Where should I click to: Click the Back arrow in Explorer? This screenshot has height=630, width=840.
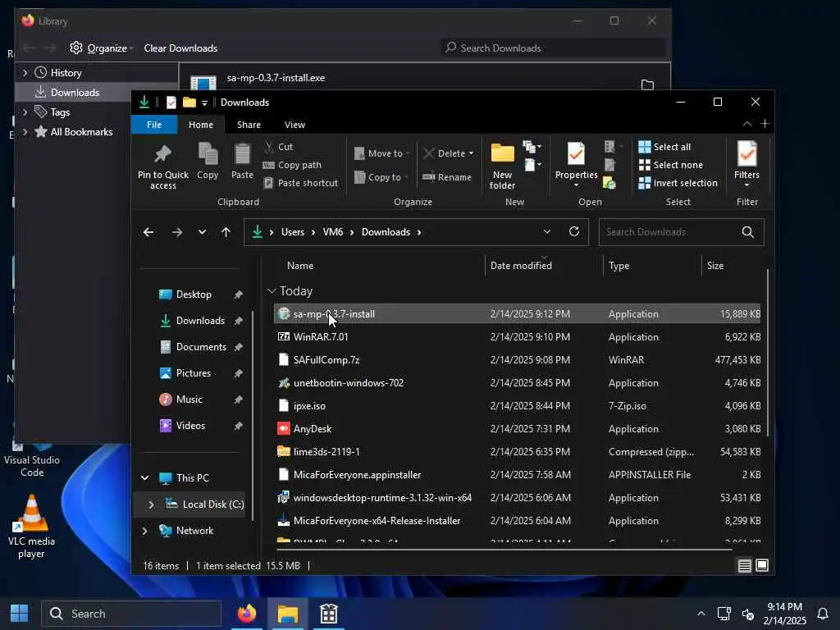[x=148, y=232]
